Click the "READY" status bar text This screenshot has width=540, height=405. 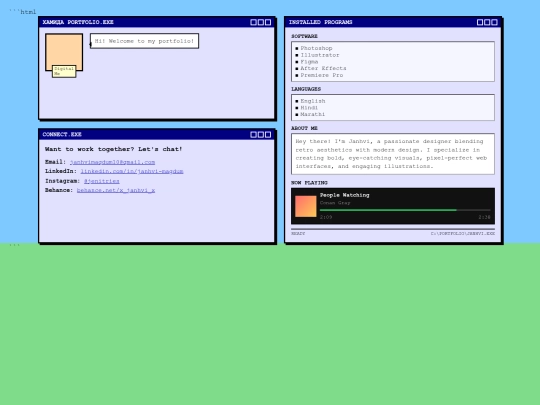pyautogui.click(x=298, y=233)
